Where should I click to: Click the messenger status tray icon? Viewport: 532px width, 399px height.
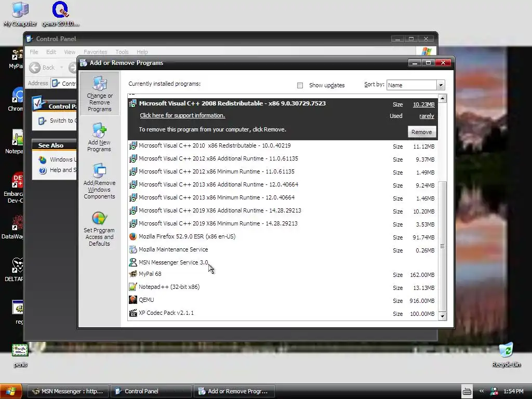pyautogui.click(x=494, y=391)
